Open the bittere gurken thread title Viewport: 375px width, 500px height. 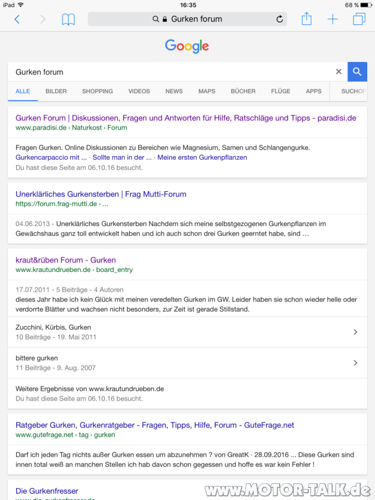pos(37,358)
